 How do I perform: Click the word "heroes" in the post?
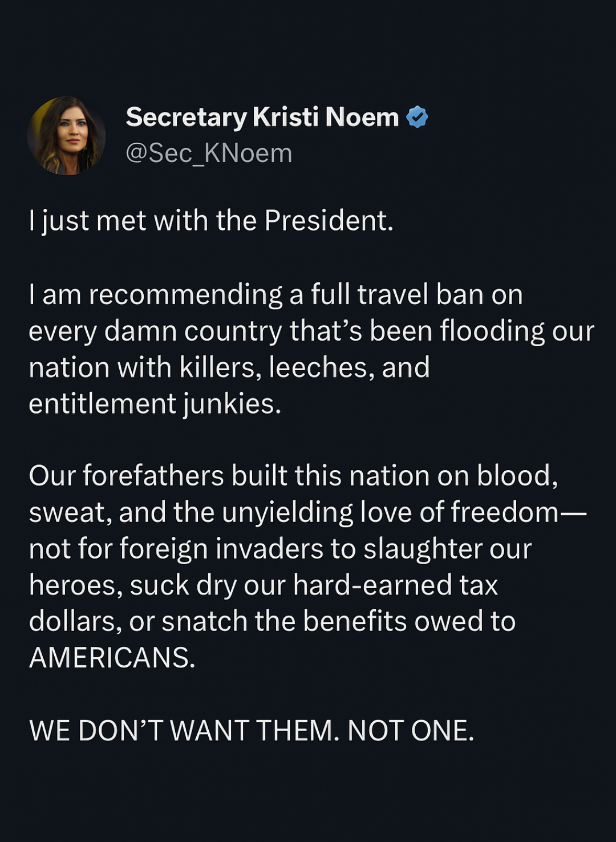[75, 585]
